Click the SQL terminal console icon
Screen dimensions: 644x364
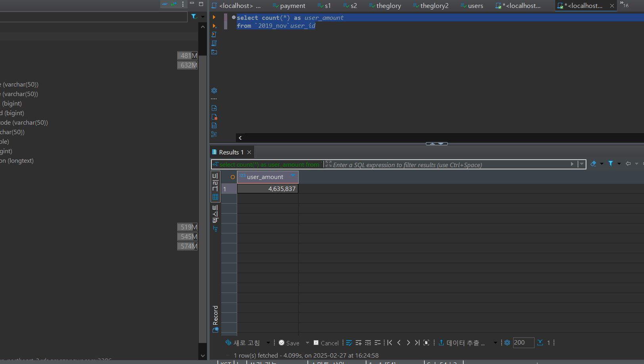tap(214, 52)
